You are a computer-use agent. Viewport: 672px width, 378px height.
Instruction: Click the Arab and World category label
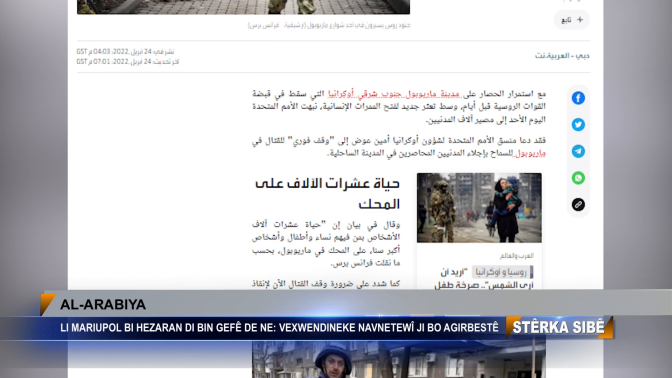516,256
